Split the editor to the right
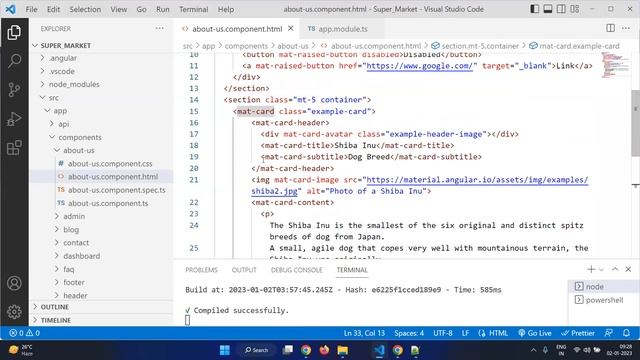640x360 pixels. coord(610,28)
